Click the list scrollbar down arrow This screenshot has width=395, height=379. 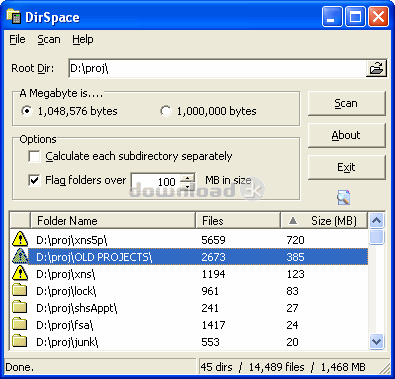point(377,342)
